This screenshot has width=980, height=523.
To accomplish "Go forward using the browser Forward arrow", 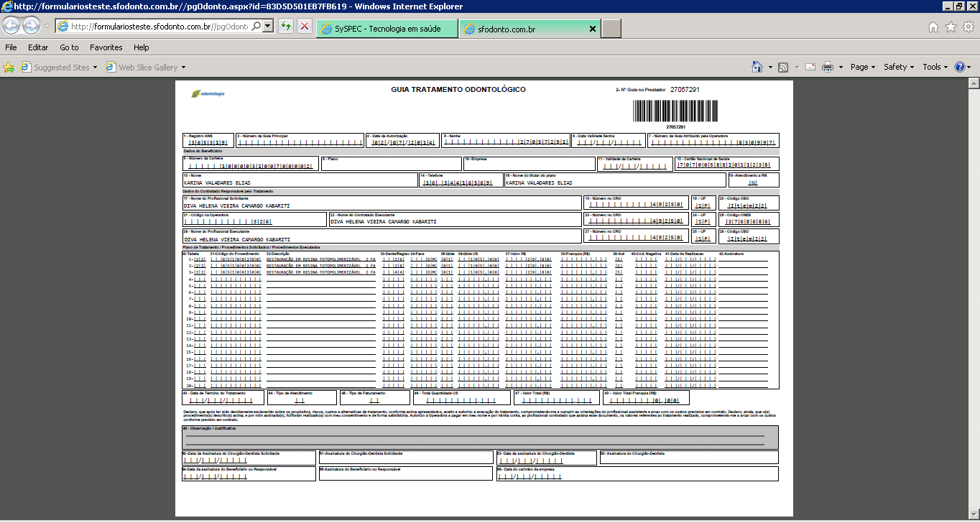I will point(31,26).
